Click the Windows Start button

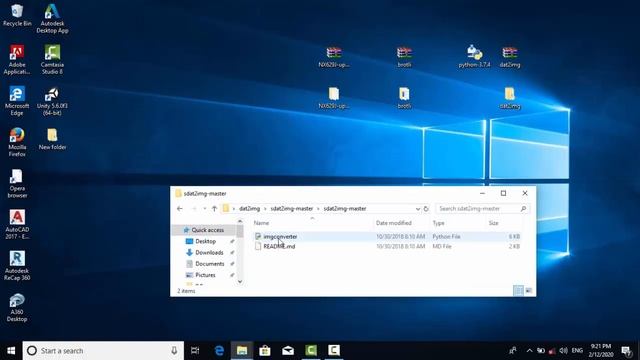[x=11, y=351]
